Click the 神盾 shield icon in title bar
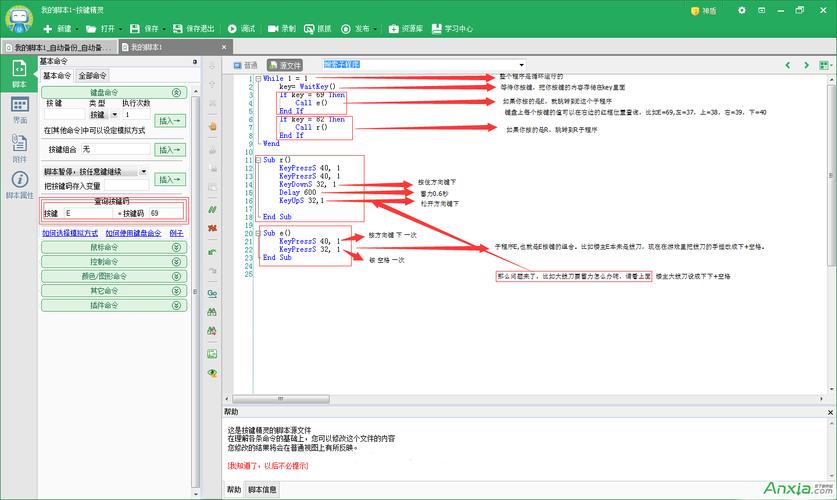 pyautogui.click(x=694, y=11)
